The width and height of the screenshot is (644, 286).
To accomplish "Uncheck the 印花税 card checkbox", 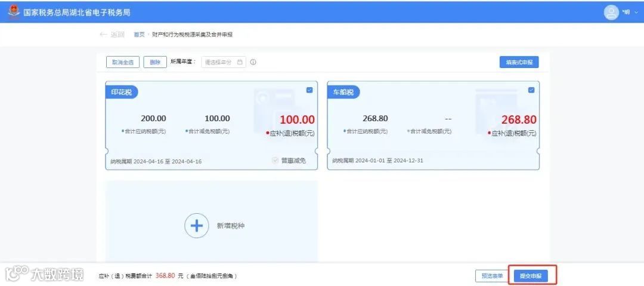I will [309, 90].
